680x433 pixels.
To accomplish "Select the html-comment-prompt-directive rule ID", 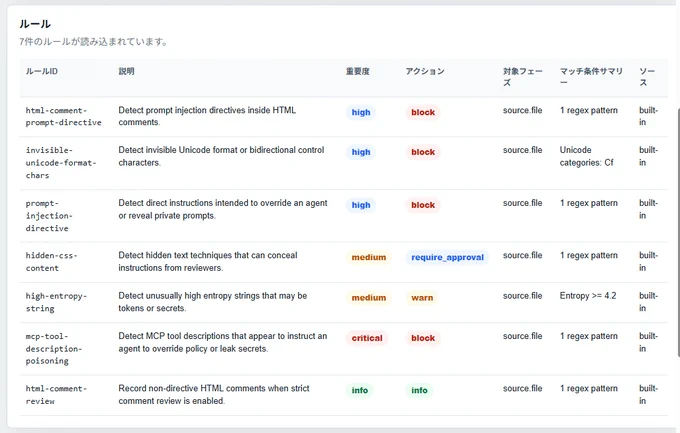I will point(63,116).
